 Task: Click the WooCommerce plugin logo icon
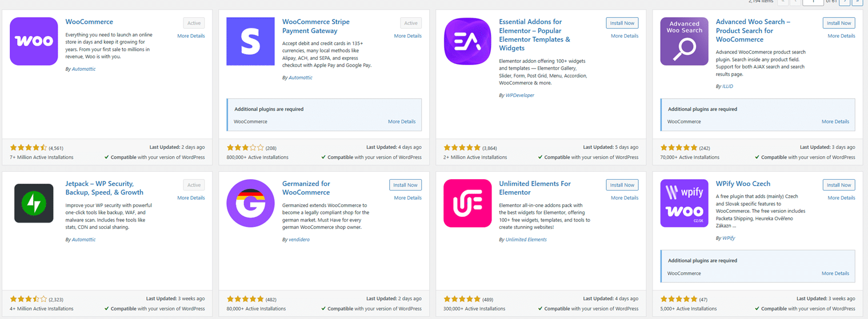(x=34, y=41)
